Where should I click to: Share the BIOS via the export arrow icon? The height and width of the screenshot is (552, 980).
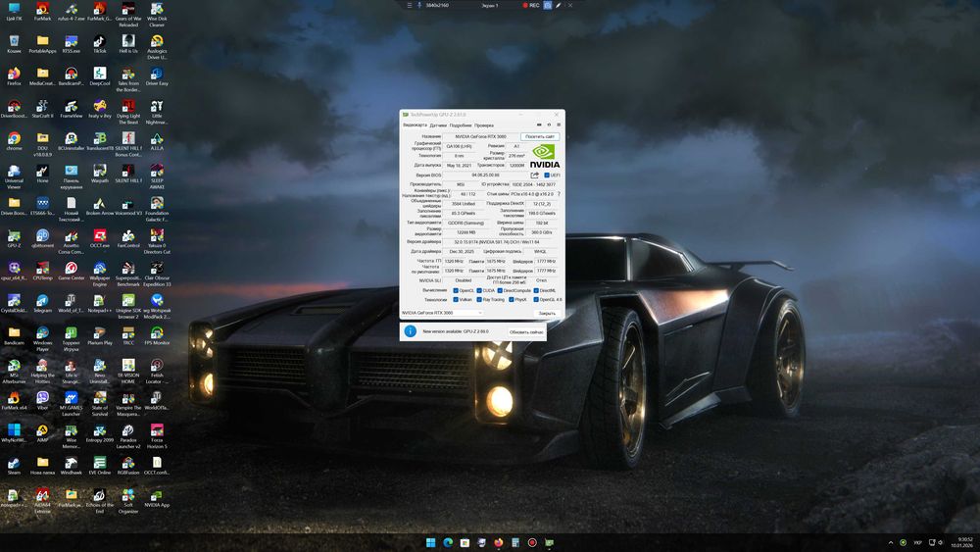tap(534, 176)
